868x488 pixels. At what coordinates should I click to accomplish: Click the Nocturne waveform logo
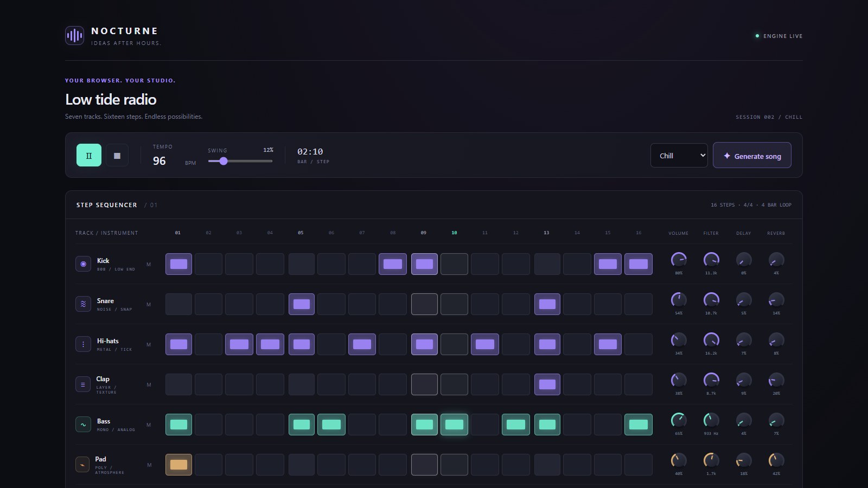[74, 36]
